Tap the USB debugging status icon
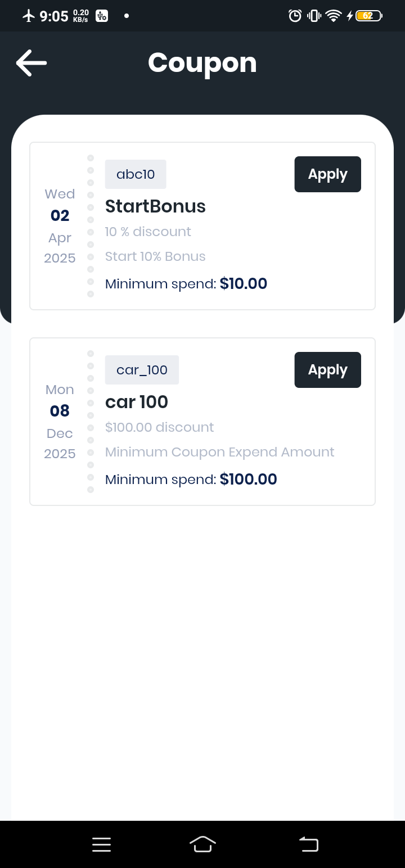 click(x=102, y=16)
